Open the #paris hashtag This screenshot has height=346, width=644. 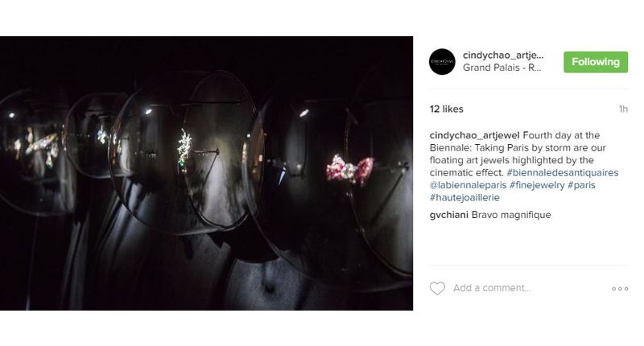coord(581,185)
